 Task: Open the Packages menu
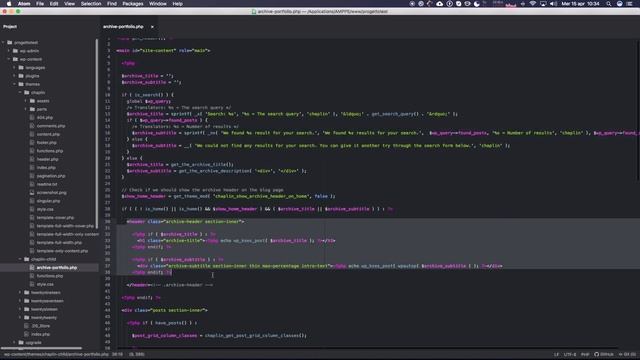(x=133, y=4)
